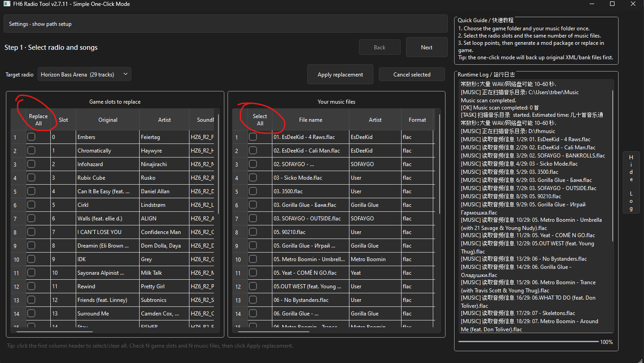
Task: Open the Target radio dropdown
Action: (85, 75)
